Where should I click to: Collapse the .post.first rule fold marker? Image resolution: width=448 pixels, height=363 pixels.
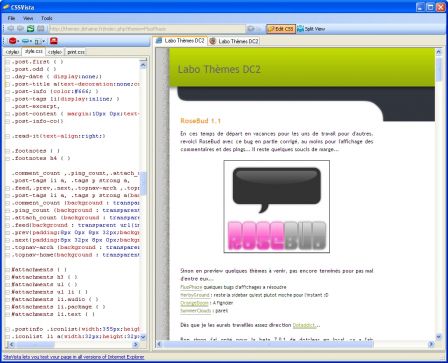coord(7,62)
